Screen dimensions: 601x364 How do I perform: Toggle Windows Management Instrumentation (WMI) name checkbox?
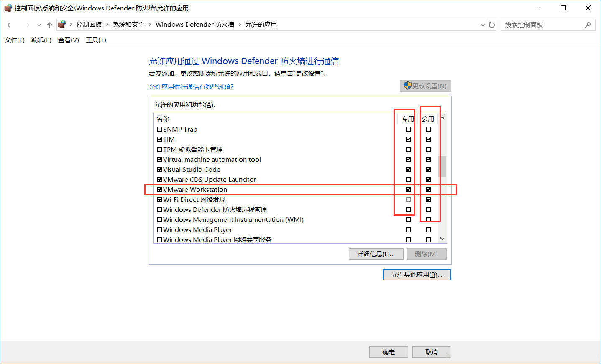159,220
